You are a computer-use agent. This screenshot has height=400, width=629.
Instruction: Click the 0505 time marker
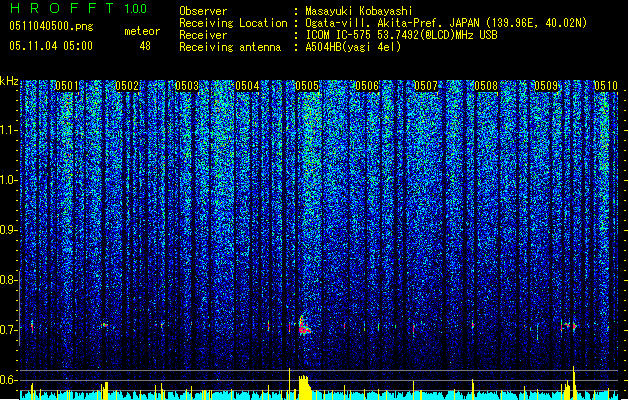click(x=306, y=86)
